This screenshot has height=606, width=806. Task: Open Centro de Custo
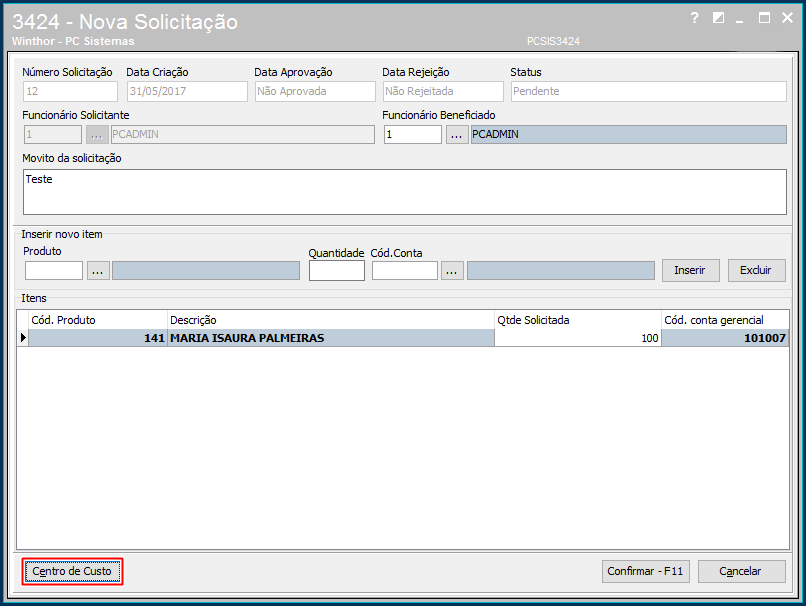[72, 571]
